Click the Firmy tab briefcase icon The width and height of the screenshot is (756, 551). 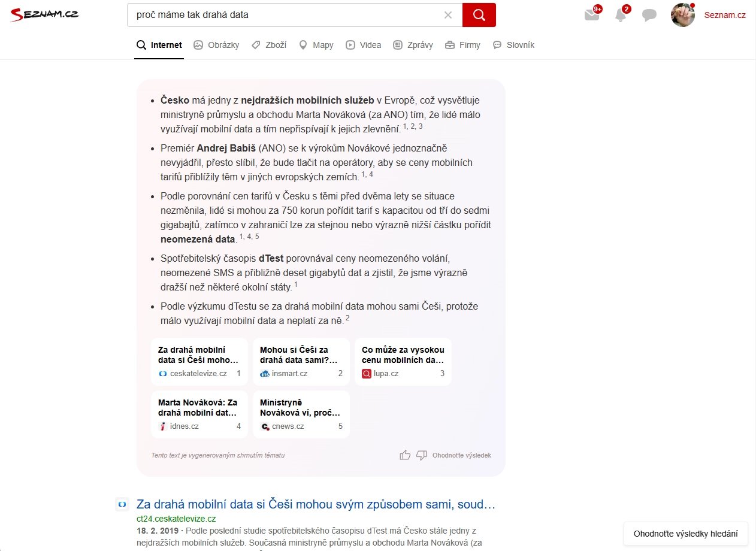(x=450, y=45)
